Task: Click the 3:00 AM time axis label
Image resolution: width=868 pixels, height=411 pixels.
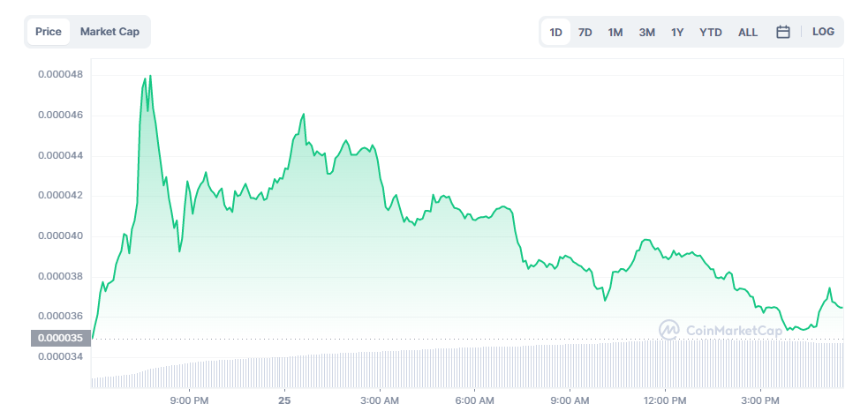Action: 380,400
